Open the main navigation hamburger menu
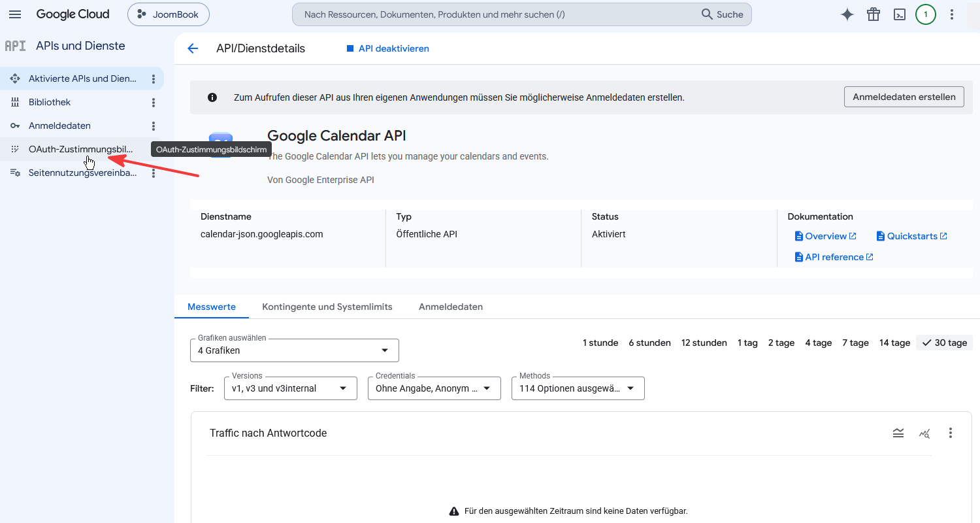Viewport: 980px width, 523px height. tap(15, 14)
